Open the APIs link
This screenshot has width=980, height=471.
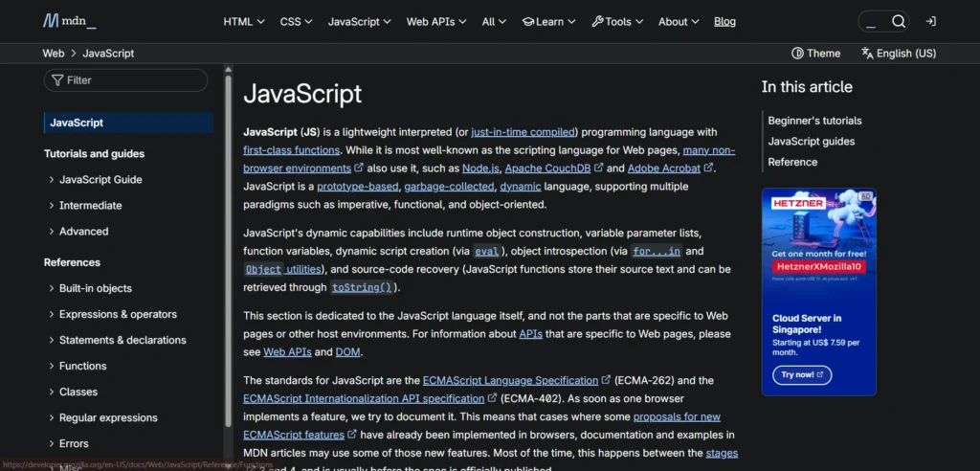click(530, 334)
